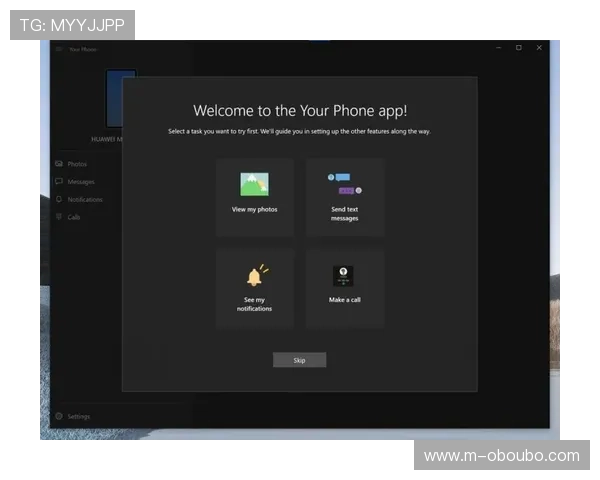This screenshot has height=480, width=600.
Task: Open Notifications text entry in sidebar
Action: point(85,200)
